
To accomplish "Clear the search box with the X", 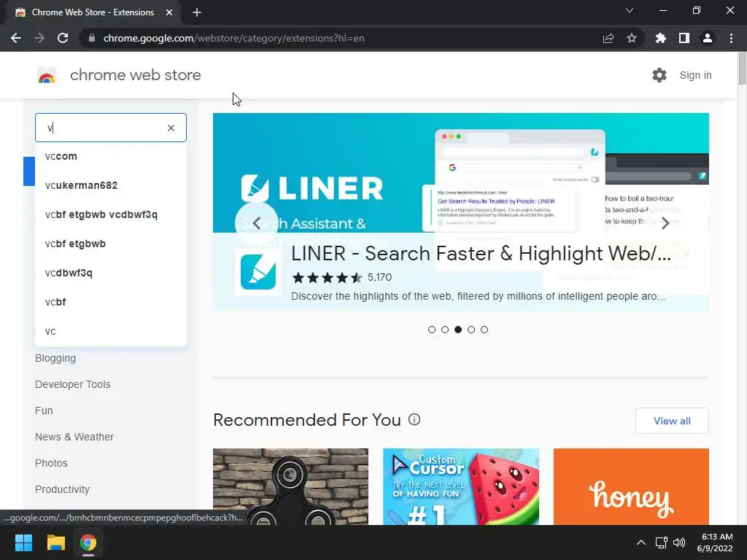I will click(x=171, y=128).
